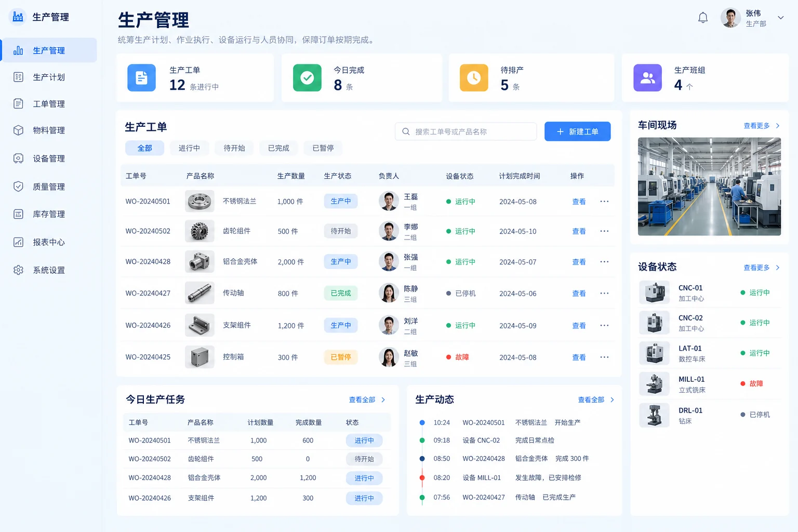Viewport: 798px width, 532px height.
Task: Click the 齿轮组件 product thumbnail in work orders
Action: [x=199, y=231]
